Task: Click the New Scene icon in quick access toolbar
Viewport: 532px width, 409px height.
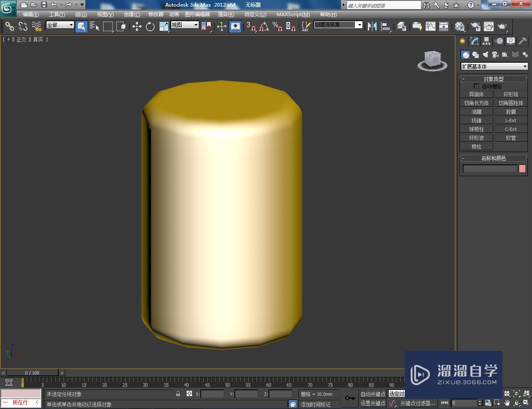Action: point(24,5)
